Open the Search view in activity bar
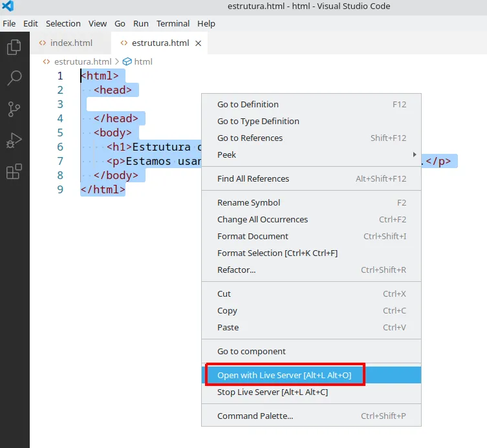Viewport: 487px width, 448px height. (x=14, y=78)
